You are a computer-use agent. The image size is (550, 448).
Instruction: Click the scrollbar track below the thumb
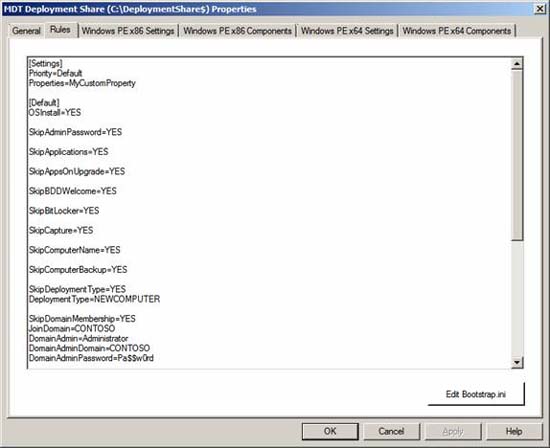pyautogui.click(x=517, y=299)
